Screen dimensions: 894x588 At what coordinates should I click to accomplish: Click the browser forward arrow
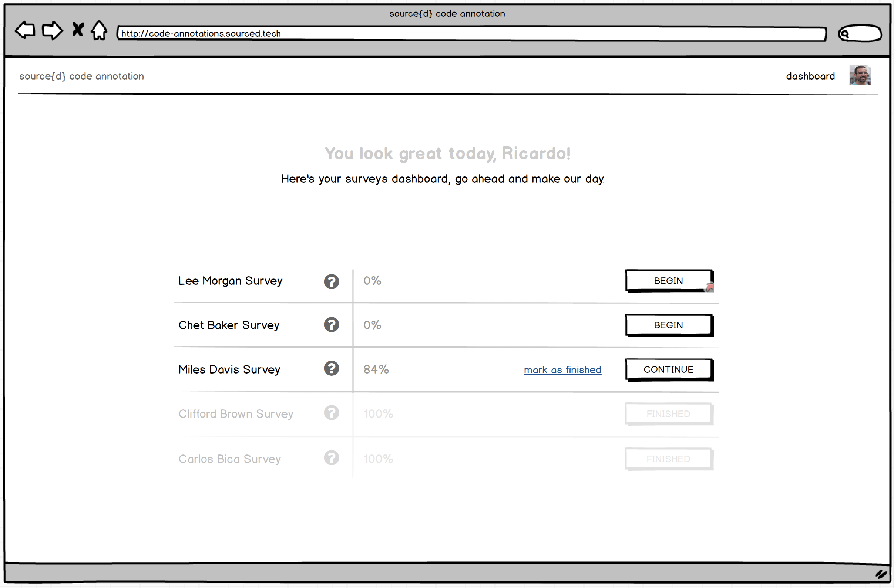[x=52, y=30]
